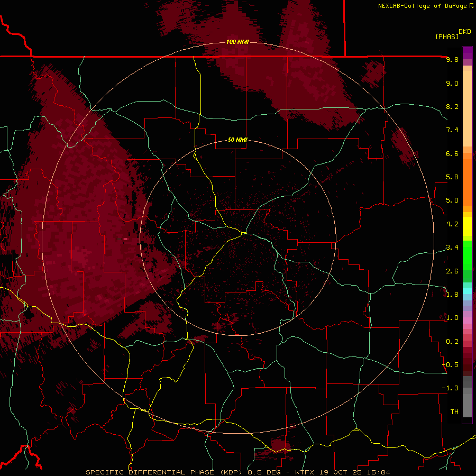Click the 1.0 value on the color scale
Viewport: 476px width, 476px height.
(452, 318)
